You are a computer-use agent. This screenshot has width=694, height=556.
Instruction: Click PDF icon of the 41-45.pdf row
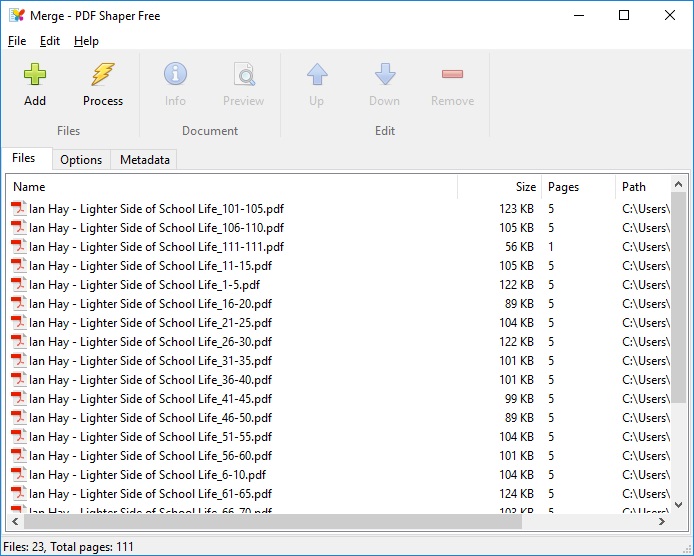[19, 399]
